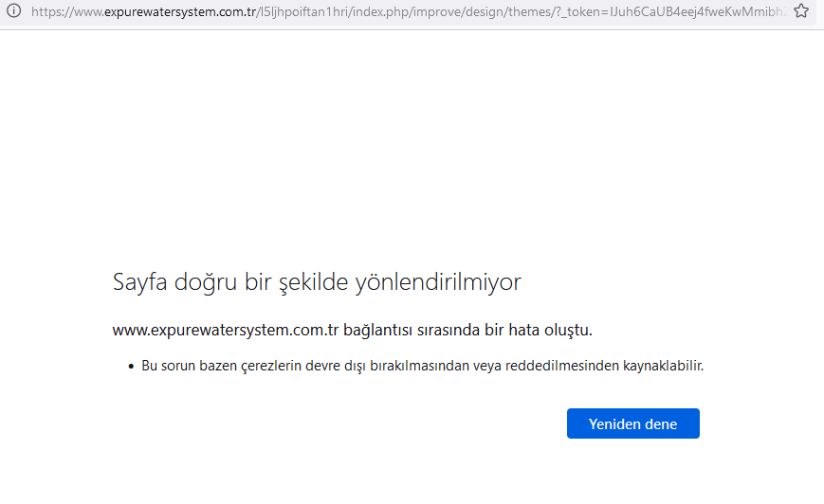Screen dimensions: 824x504
Task: Focus the URL address field
Action: click(409, 11)
